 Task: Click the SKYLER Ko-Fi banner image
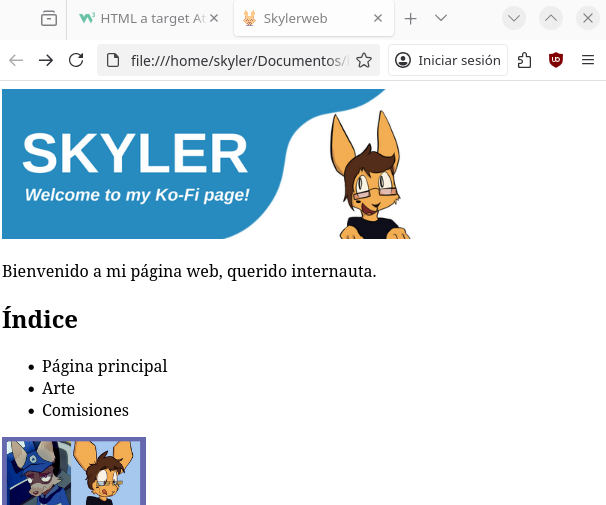206,164
